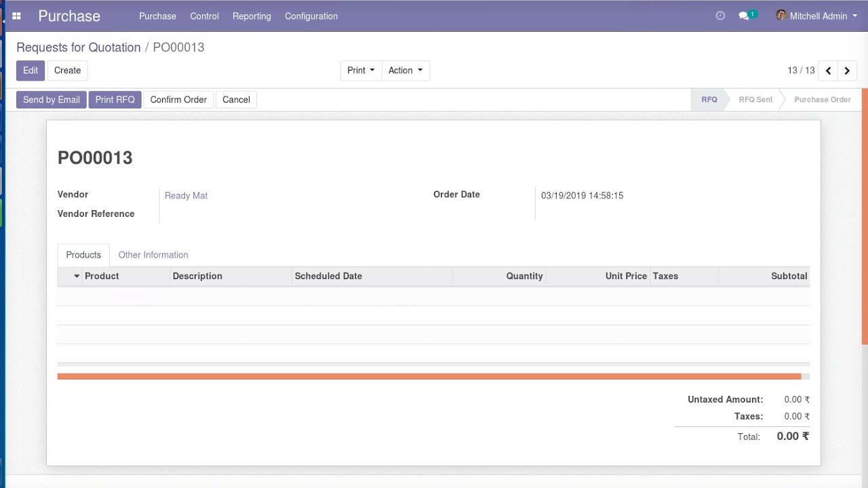868x488 pixels.
Task: Sort by Unit Price column header
Action: pos(597,276)
